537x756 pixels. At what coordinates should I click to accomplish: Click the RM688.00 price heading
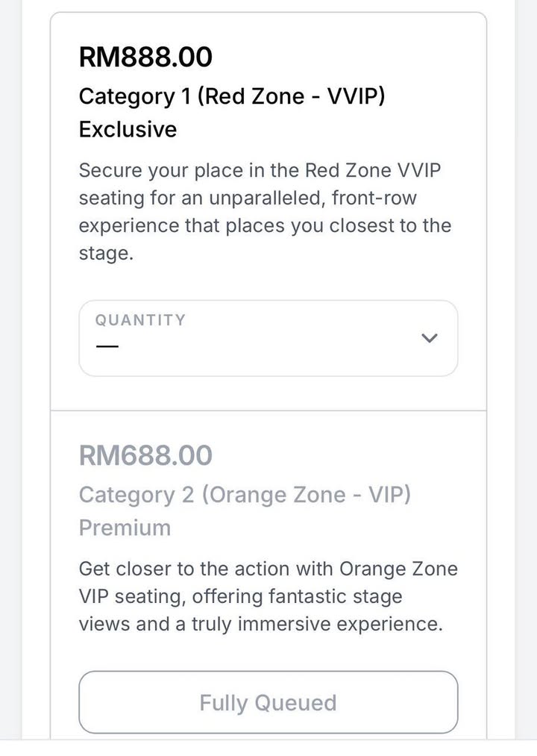145,455
